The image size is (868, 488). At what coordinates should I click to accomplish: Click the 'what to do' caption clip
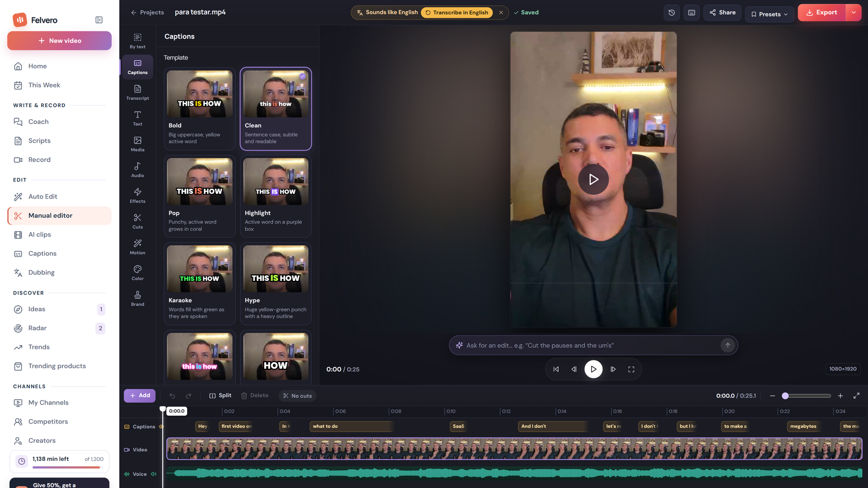[x=352, y=427]
